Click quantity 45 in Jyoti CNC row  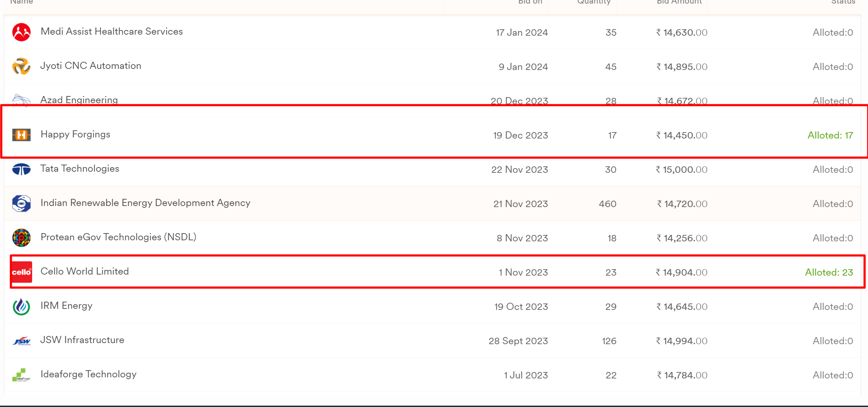tap(611, 67)
